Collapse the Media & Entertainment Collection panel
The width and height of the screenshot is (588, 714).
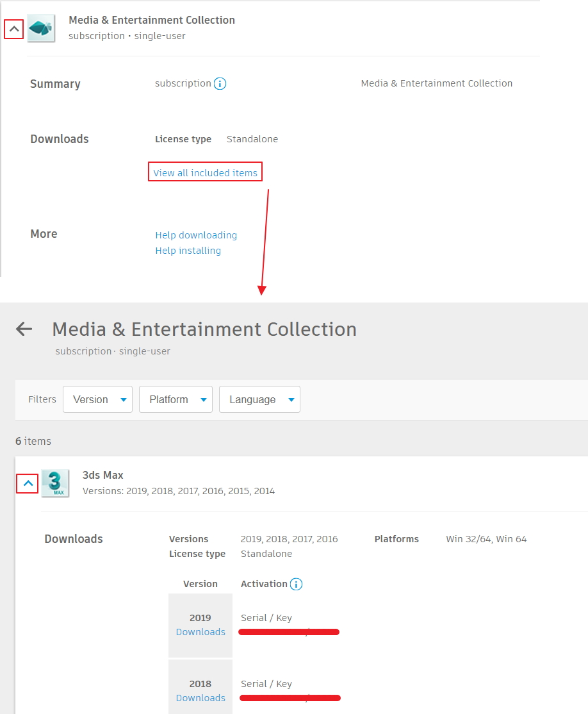point(13,29)
